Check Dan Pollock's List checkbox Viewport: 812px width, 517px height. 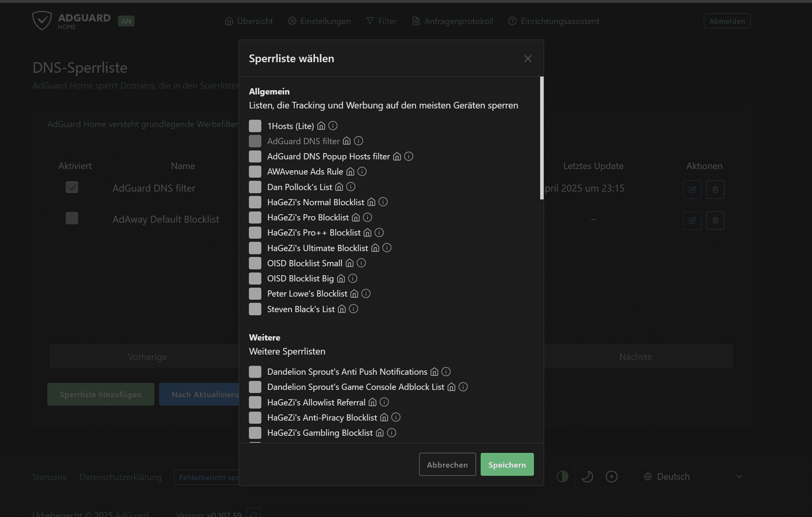click(255, 187)
